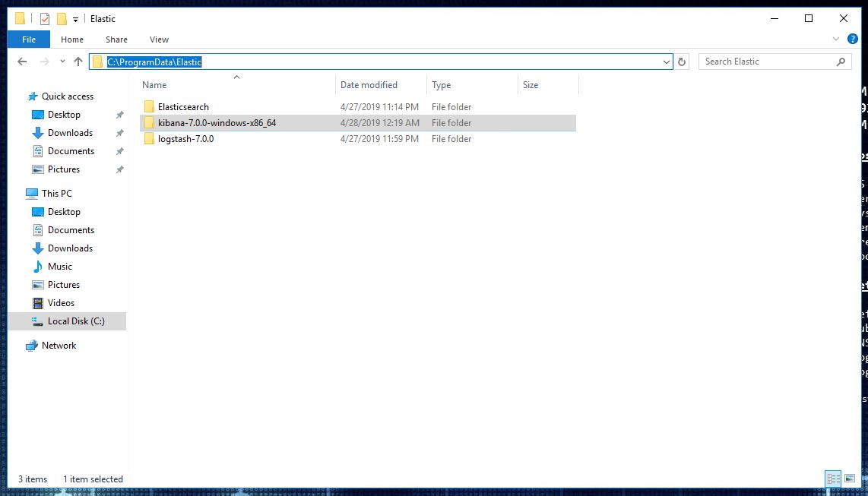The width and height of the screenshot is (868, 496).
Task: Open the Help question mark icon
Action: click(853, 39)
